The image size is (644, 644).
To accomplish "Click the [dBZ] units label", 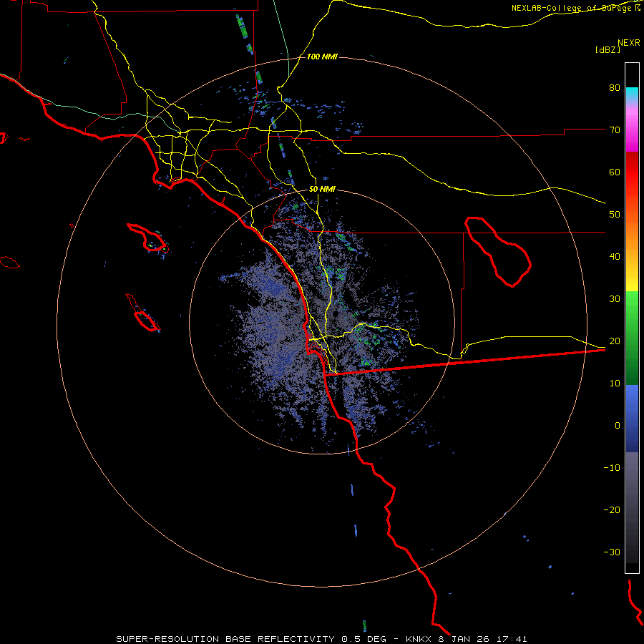I will (608, 49).
